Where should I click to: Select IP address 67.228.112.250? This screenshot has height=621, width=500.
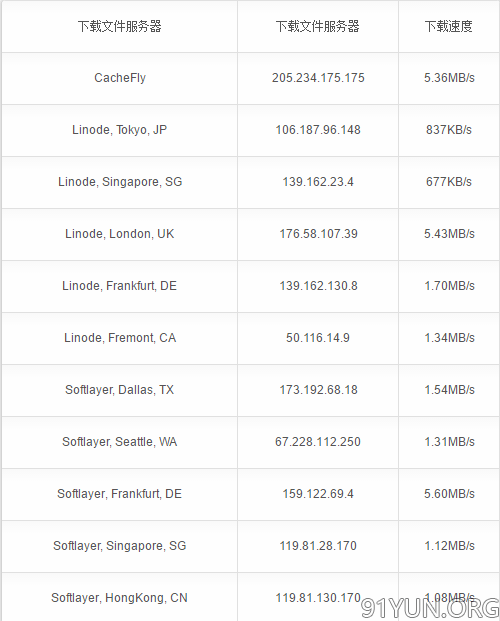(x=318, y=442)
